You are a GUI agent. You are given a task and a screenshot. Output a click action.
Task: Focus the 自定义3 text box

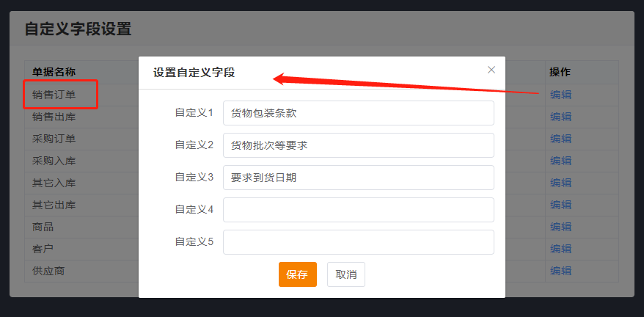pyautogui.click(x=358, y=178)
